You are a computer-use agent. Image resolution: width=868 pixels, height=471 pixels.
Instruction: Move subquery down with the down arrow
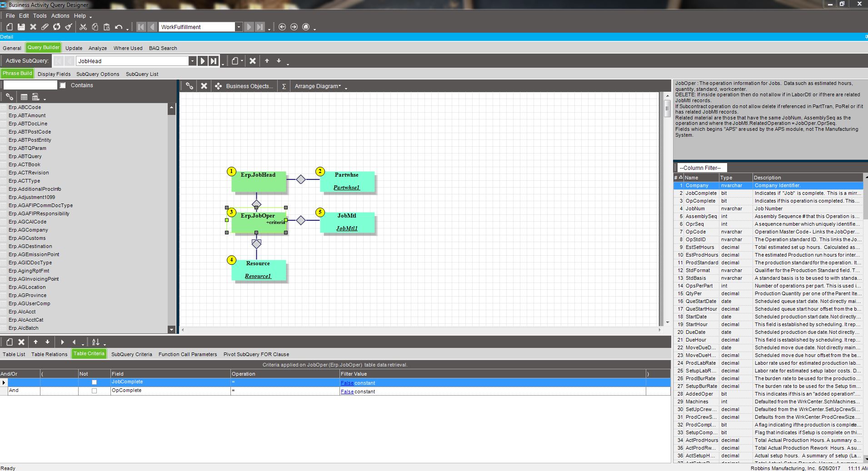pyautogui.click(x=279, y=60)
